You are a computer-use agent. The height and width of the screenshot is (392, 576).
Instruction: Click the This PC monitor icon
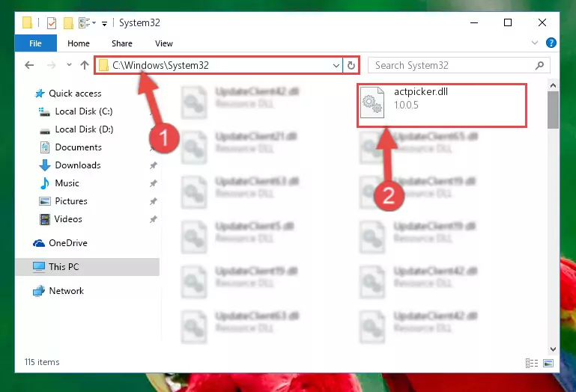point(38,267)
